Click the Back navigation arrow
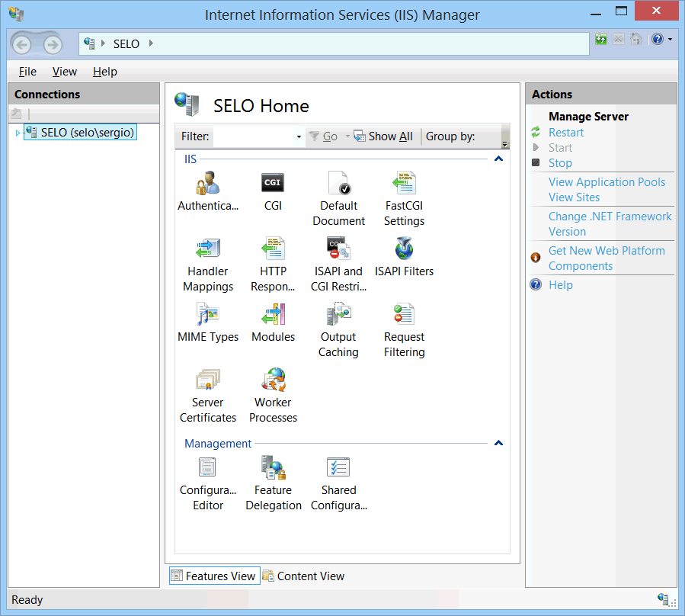 click(x=21, y=44)
